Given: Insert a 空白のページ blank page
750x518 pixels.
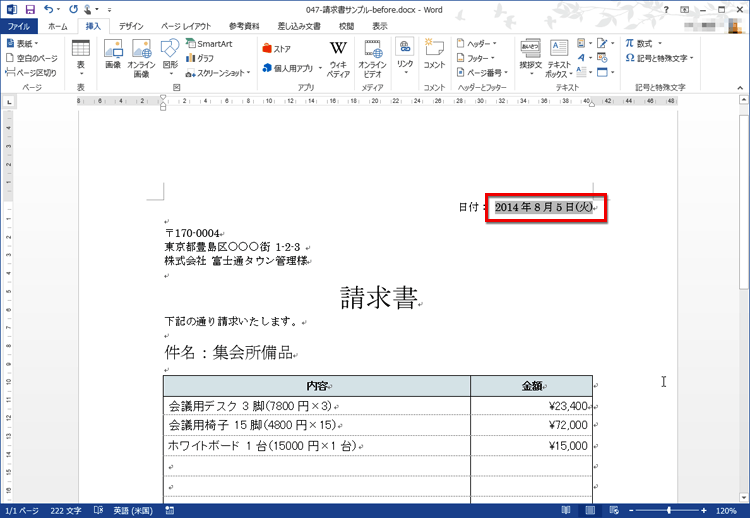Looking at the screenshot, I should tap(32, 58).
